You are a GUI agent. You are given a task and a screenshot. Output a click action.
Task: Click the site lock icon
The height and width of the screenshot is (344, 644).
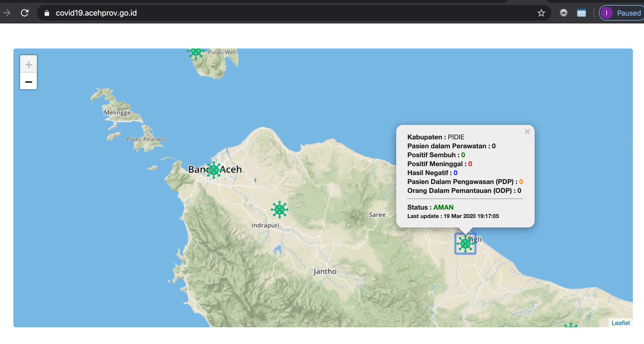coord(47,13)
